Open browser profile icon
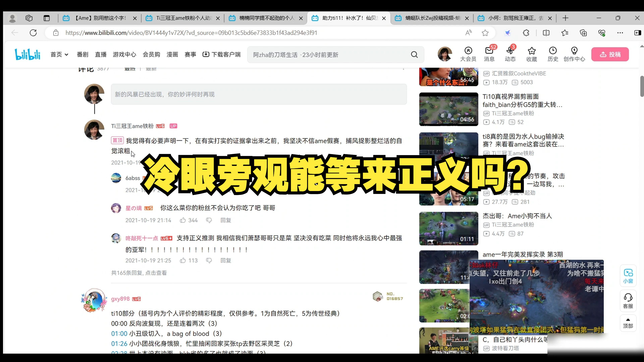The width and height of the screenshot is (644, 362). pos(13,18)
